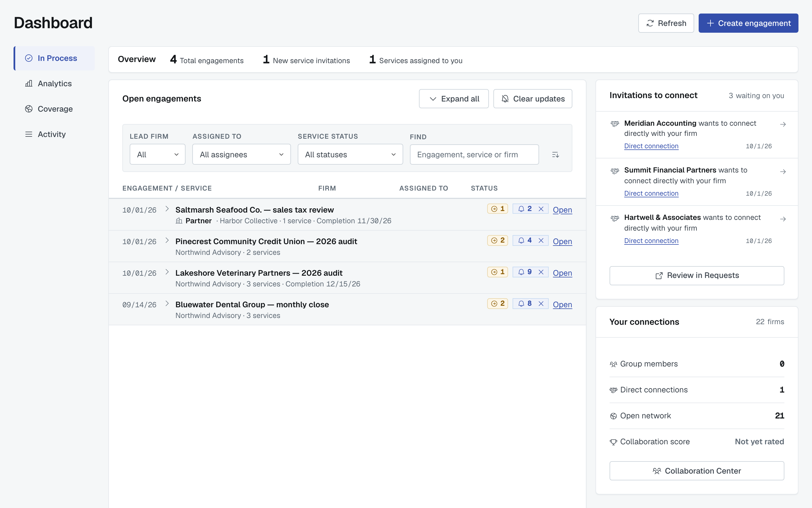Image resolution: width=812 pixels, height=508 pixels.
Task: Click '22 firms' connections count
Action: [x=770, y=322]
